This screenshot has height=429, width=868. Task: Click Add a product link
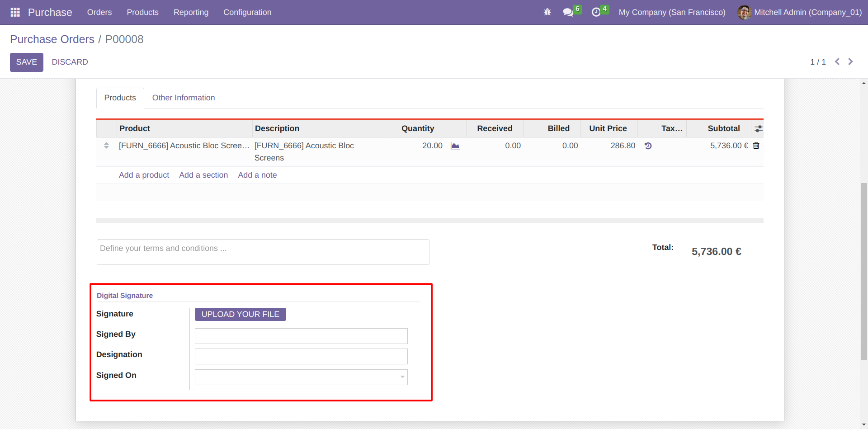point(144,175)
